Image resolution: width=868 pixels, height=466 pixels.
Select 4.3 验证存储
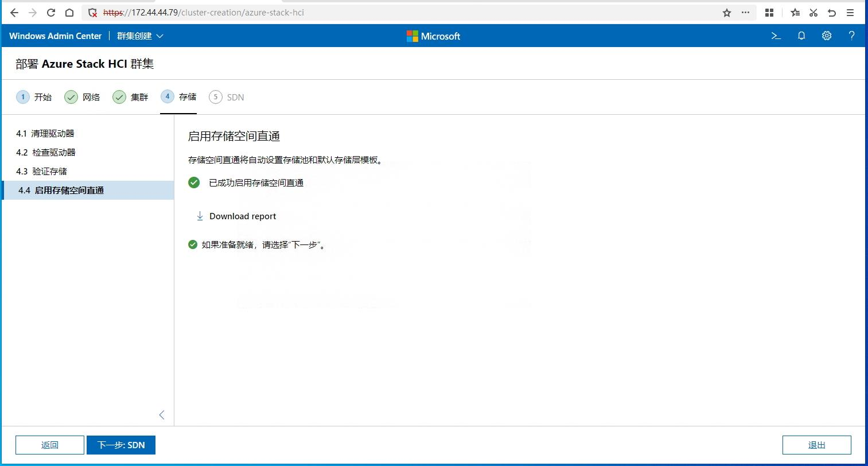pos(88,172)
